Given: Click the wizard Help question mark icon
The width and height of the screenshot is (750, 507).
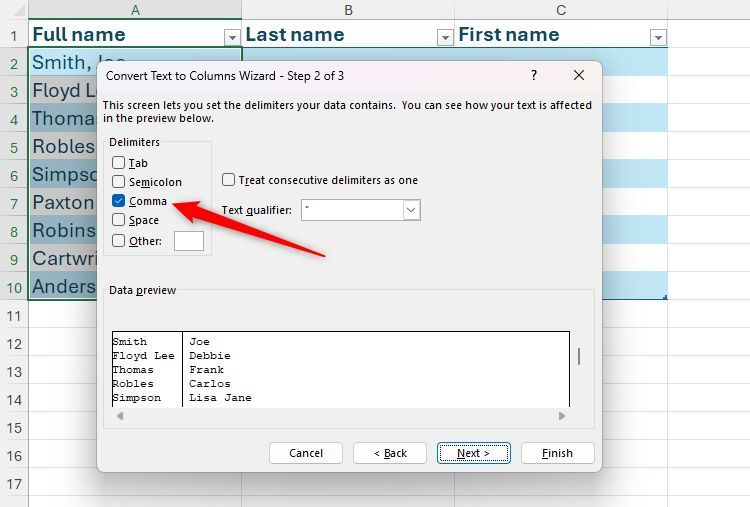Looking at the screenshot, I should point(534,76).
